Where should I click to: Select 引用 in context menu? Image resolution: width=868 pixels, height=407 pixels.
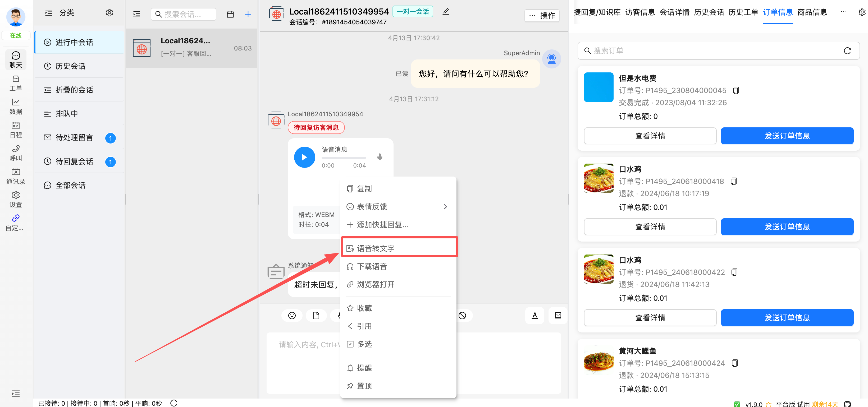coord(398,326)
